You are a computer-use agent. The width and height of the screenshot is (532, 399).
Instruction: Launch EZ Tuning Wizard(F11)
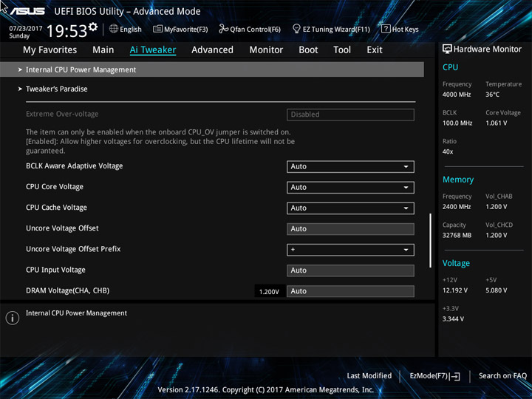[331, 29]
